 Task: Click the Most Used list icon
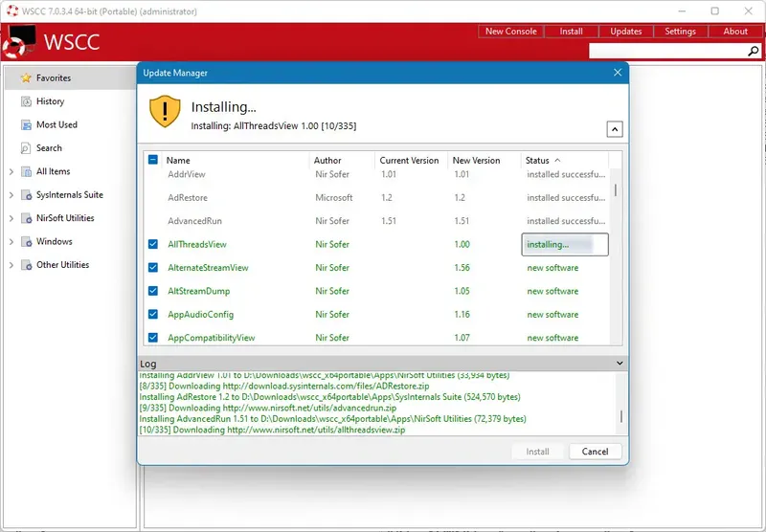pyautogui.click(x=26, y=125)
